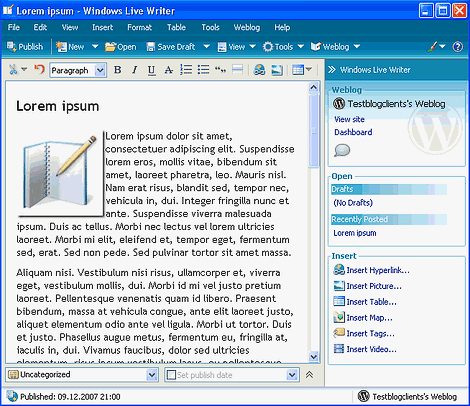Image resolution: width=470 pixels, height=406 pixels.
Task: Click the editor vertical scrollbar thumb
Action: pos(313,131)
